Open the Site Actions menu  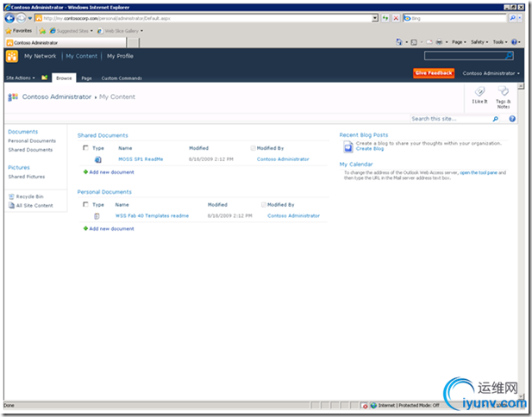point(21,78)
